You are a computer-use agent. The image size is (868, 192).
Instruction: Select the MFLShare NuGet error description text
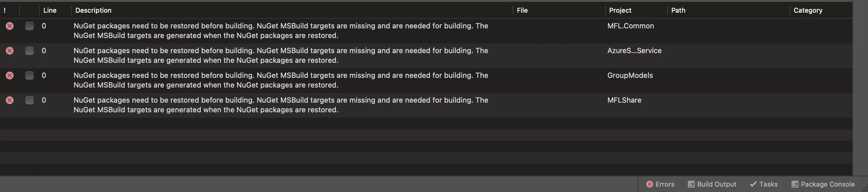[280, 105]
